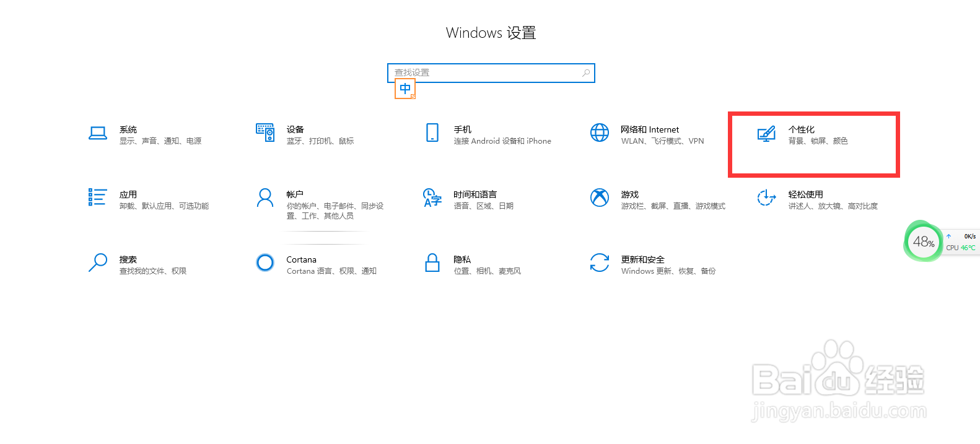The image size is (980, 444).
Task: Open the 更新和安全 refresh arrows icon
Action: click(600, 263)
